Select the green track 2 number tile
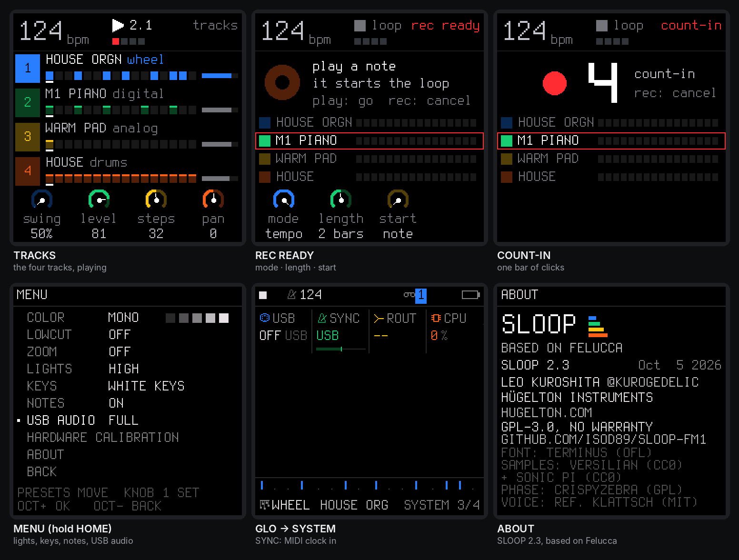Viewport: 739px width, 560px height. (x=28, y=103)
